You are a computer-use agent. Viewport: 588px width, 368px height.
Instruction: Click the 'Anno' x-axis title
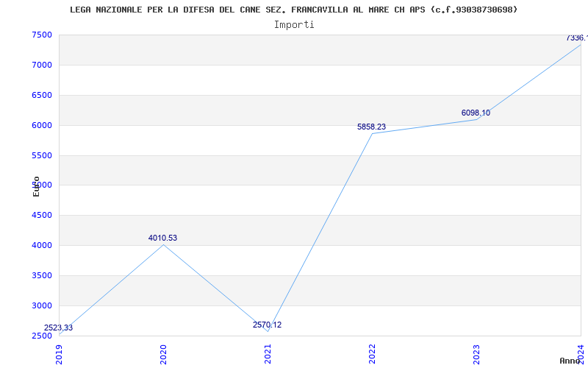[570, 361]
